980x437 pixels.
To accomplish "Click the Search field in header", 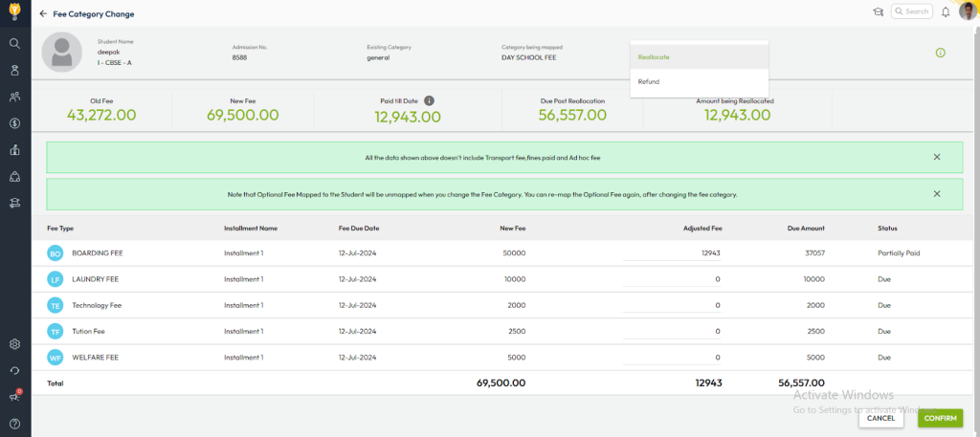I will tap(912, 11).
